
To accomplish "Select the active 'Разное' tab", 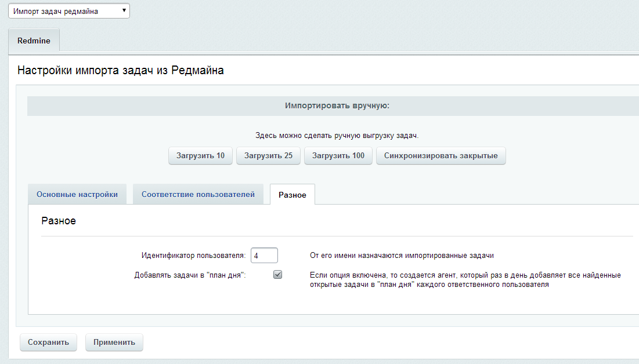I will tap(292, 195).
